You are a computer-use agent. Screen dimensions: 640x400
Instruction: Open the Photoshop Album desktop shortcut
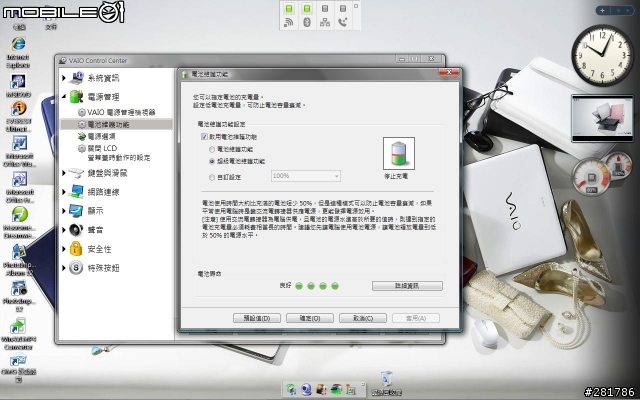tap(19, 252)
